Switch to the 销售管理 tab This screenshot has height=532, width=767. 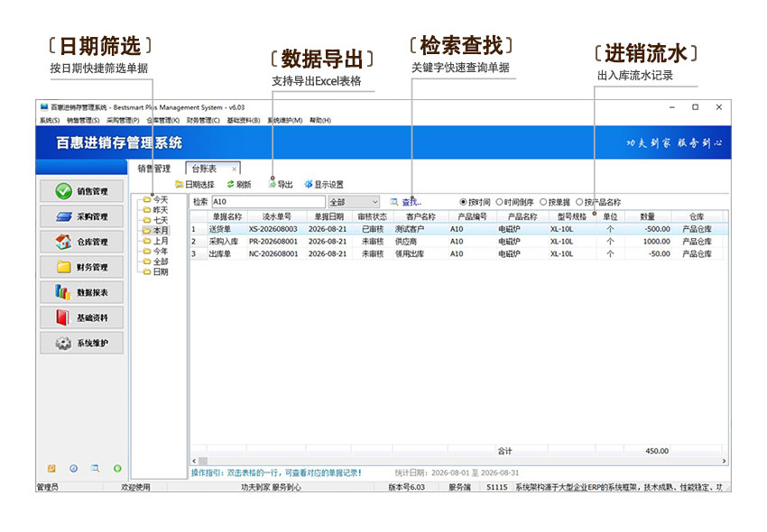[x=154, y=169]
